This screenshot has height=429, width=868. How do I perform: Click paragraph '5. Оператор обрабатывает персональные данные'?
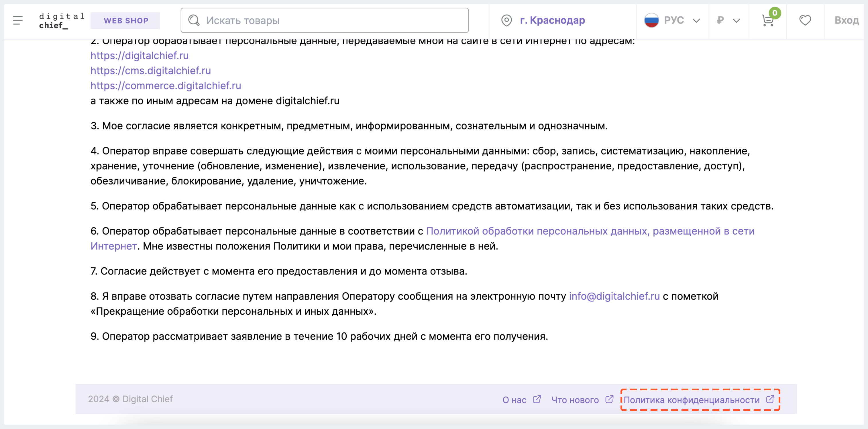432,206
